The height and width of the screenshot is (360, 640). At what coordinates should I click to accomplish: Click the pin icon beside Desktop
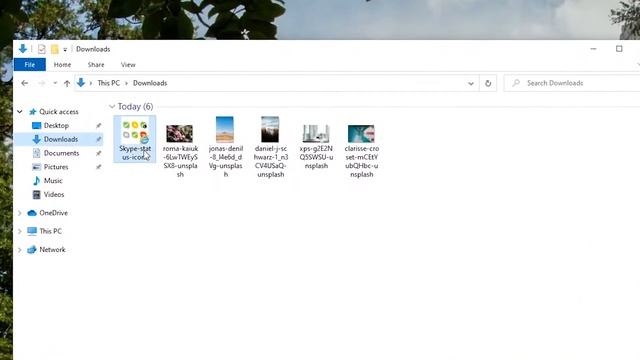[x=98, y=126]
